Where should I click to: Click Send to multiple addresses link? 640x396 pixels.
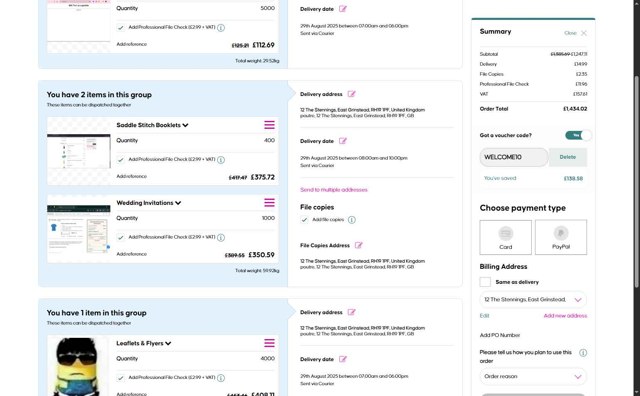[334, 190]
